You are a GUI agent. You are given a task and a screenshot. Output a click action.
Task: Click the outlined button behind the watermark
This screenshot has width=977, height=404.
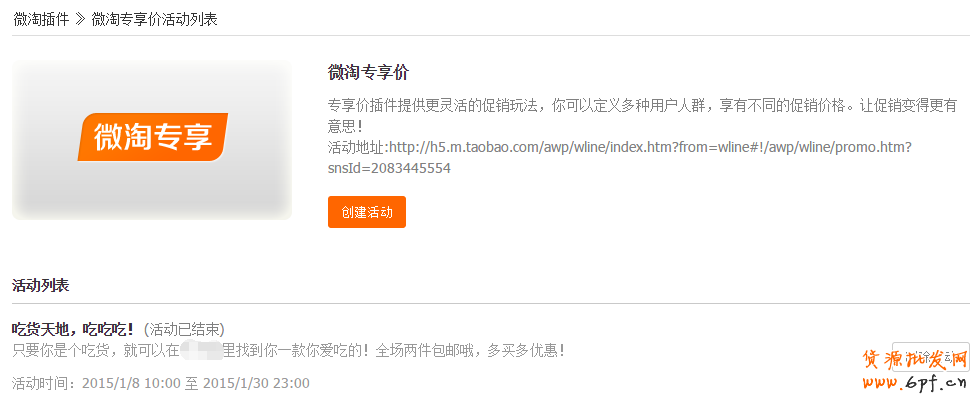pos(931,357)
